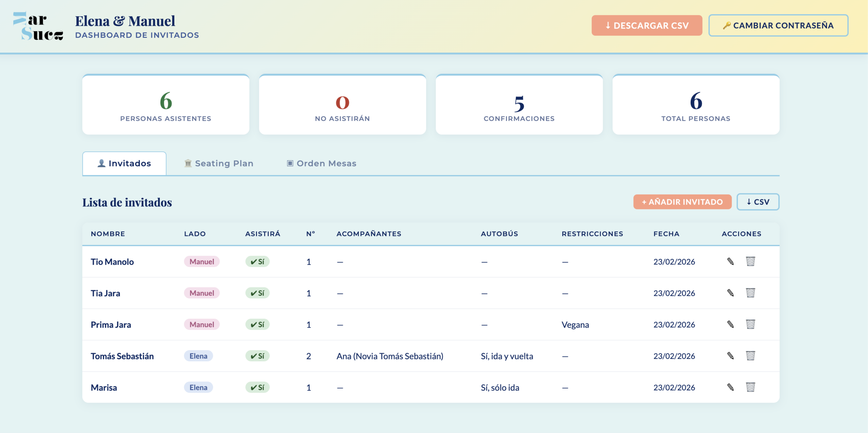
Task: Select the Invitados tab
Action: (124, 164)
